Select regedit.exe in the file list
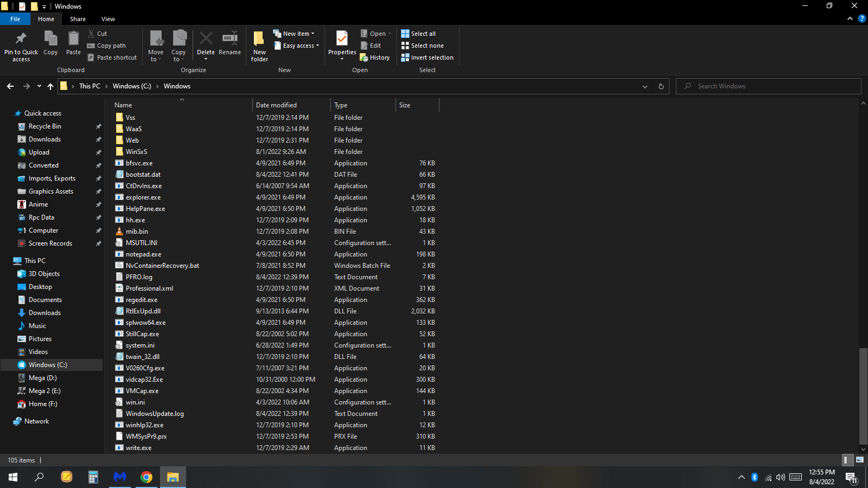Image resolution: width=868 pixels, height=488 pixels. (142, 300)
